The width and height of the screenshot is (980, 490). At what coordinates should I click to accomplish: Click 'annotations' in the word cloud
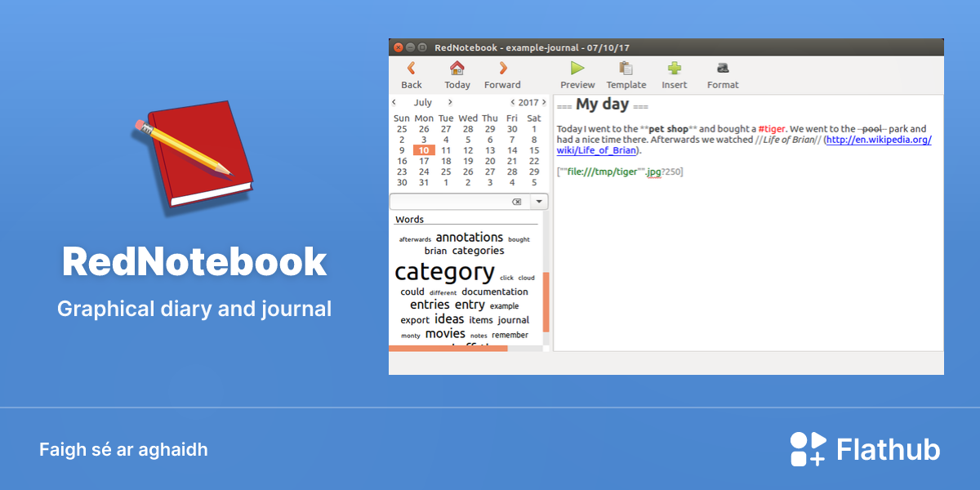(470, 238)
